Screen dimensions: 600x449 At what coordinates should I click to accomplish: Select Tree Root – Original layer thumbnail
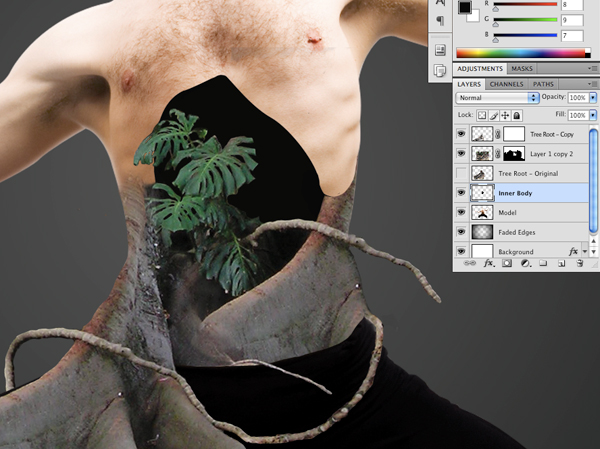[482, 173]
